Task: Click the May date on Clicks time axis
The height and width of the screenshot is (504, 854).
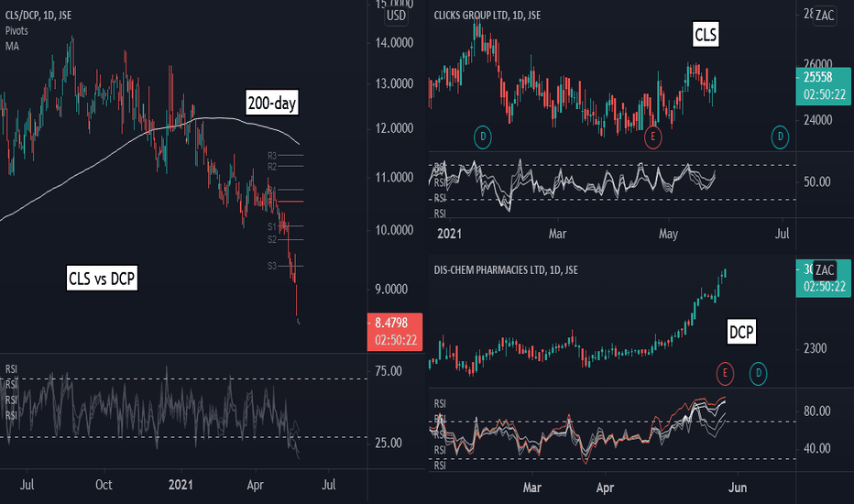Action: tap(668, 234)
